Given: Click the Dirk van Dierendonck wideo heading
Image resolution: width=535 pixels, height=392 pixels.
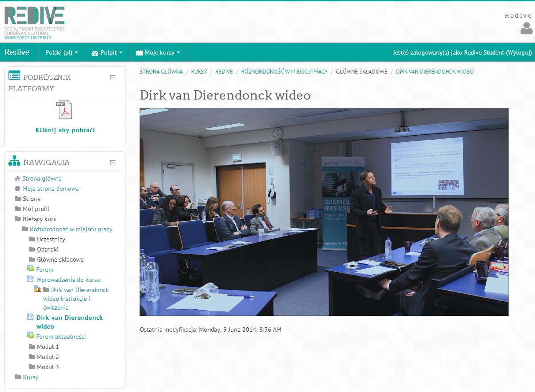Looking at the screenshot, I should [225, 95].
